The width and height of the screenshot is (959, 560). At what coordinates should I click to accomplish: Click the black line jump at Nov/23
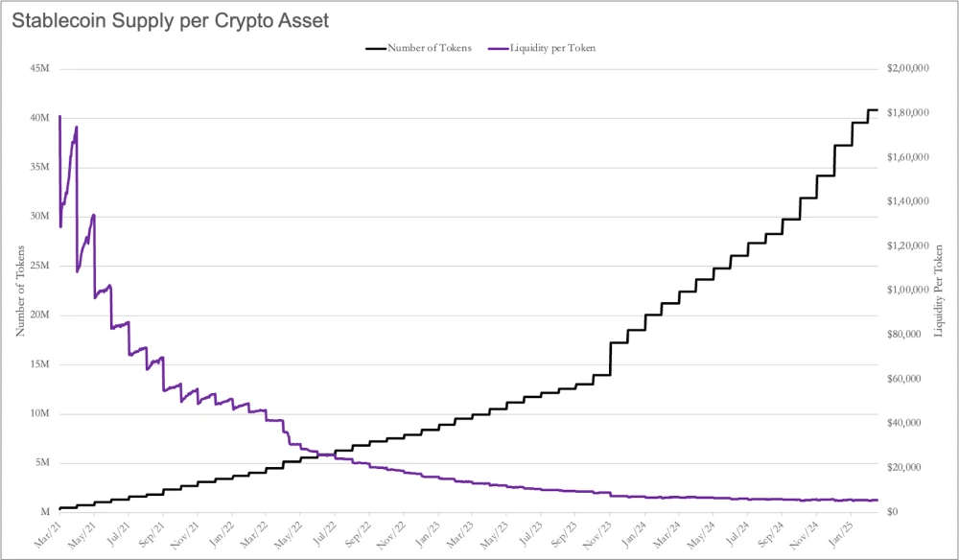pyautogui.click(x=610, y=359)
